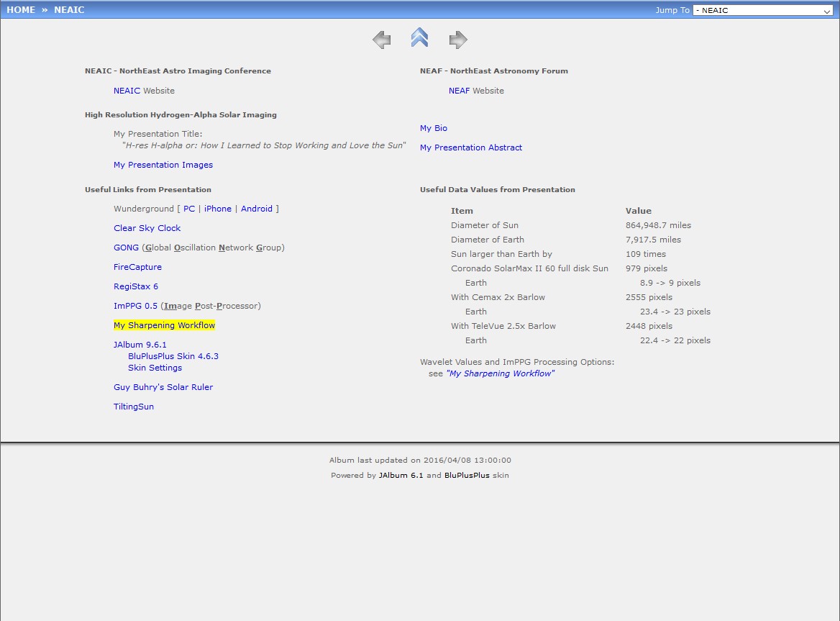
Task: Open highlighted My Sharpening Workflow link
Action: (x=165, y=325)
